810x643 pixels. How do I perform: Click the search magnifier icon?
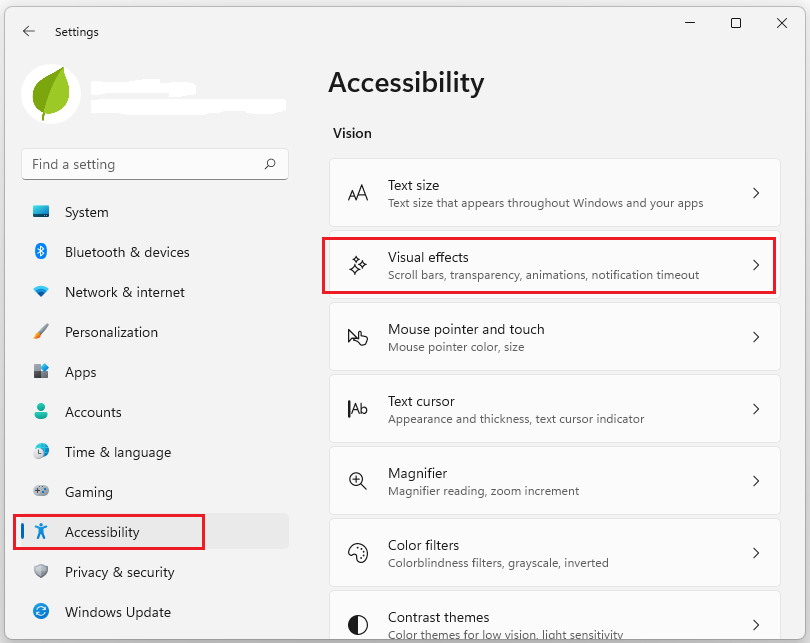tap(270, 164)
